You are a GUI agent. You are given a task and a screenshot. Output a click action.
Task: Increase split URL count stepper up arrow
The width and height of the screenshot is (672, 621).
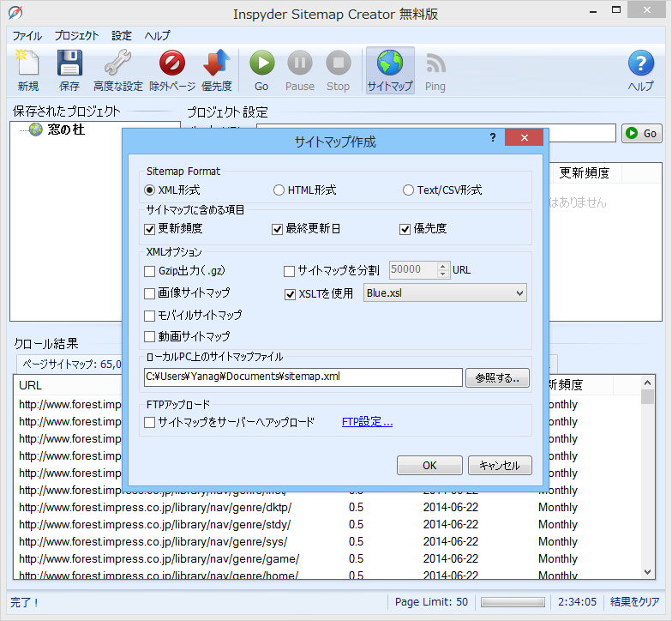click(x=443, y=266)
